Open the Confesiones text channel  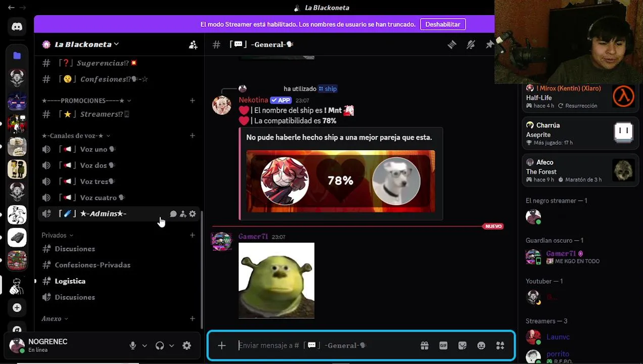click(119, 79)
